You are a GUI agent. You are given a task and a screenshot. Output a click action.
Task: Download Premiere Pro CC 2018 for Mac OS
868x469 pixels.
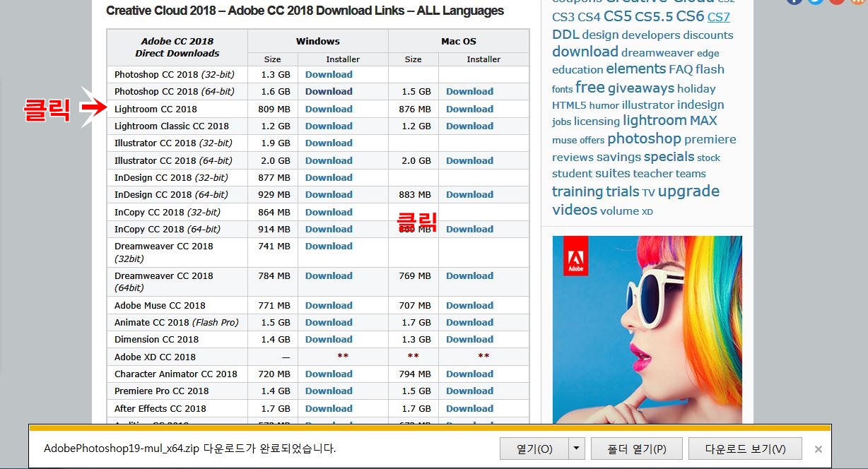click(x=469, y=391)
